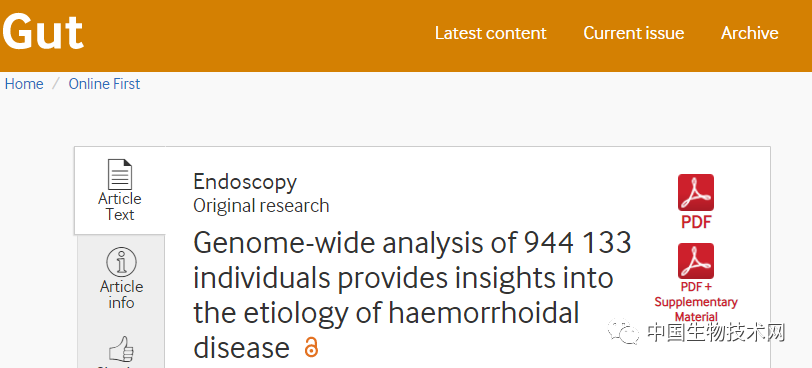Image resolution: width=812 pixels, height=368 pixels.
Task: Click the Article info circle icon
Action: (x=121, y=262)
